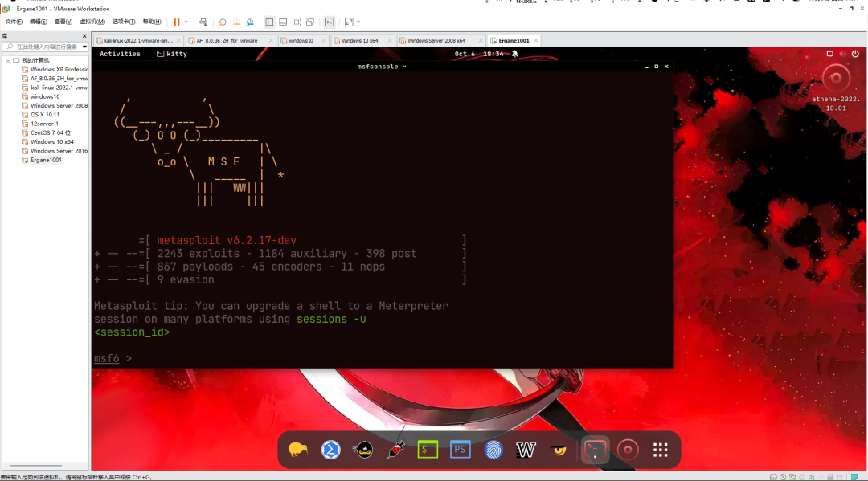
Task: Click the Send Ctrl+Alt+Del toolbar icon
Action: 203,22
